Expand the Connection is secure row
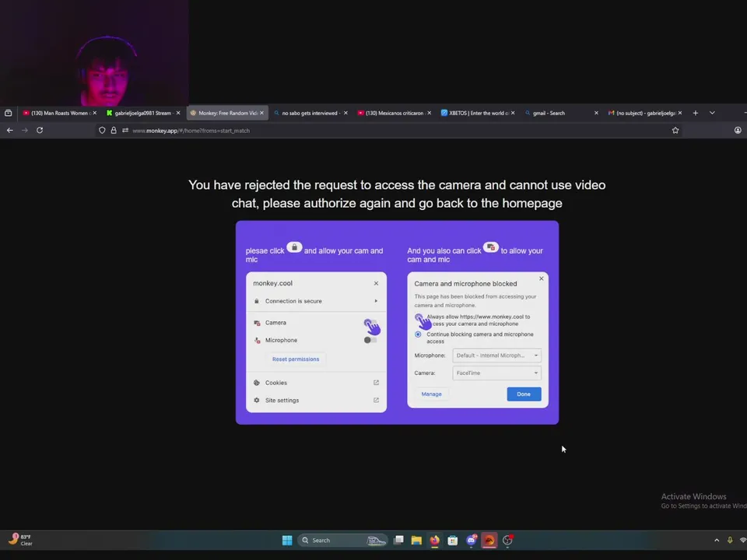The image size is (747, 560). click(x=317, y=301)
